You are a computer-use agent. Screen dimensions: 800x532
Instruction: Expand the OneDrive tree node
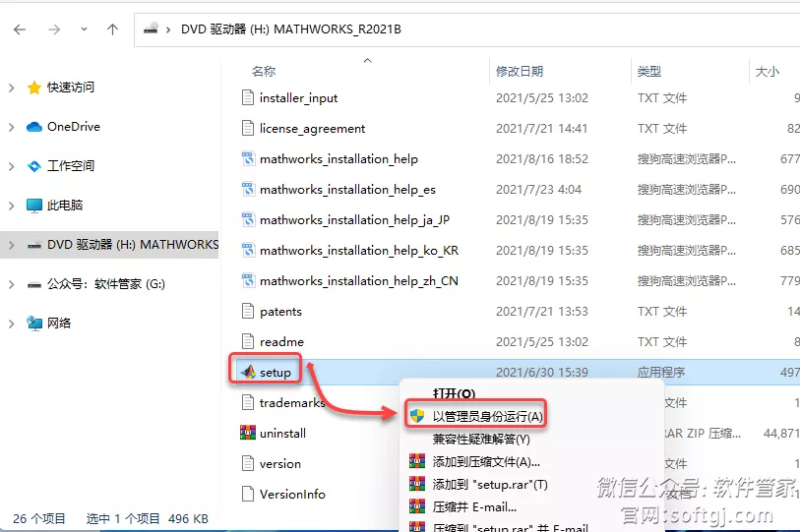[11, 127]
